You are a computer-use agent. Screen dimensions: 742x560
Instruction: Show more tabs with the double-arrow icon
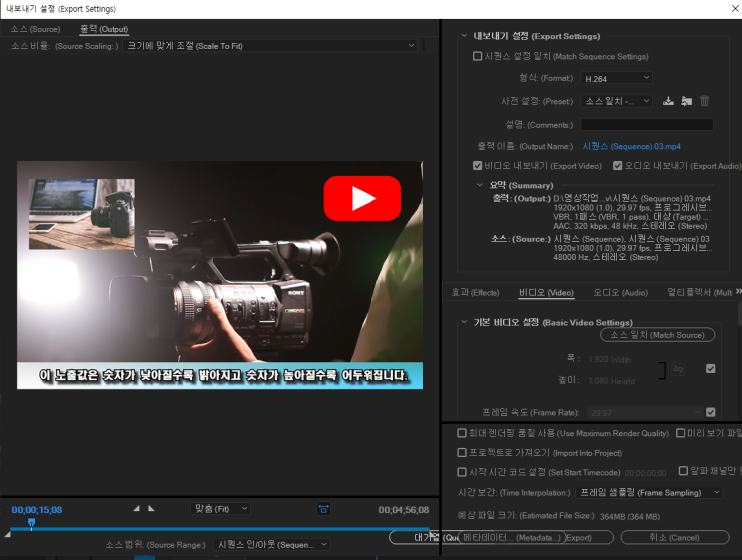(x=739, y=292)
